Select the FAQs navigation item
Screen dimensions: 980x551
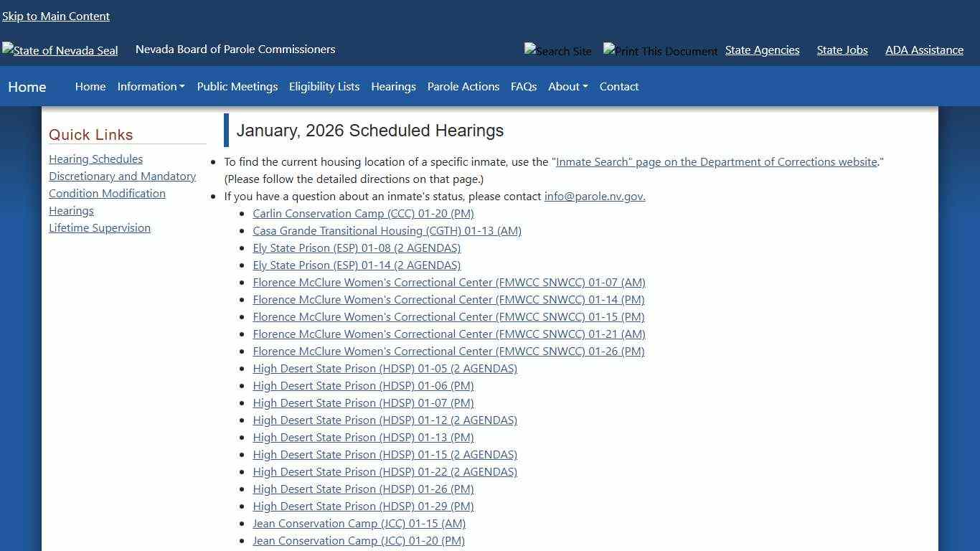pos(523,86)
